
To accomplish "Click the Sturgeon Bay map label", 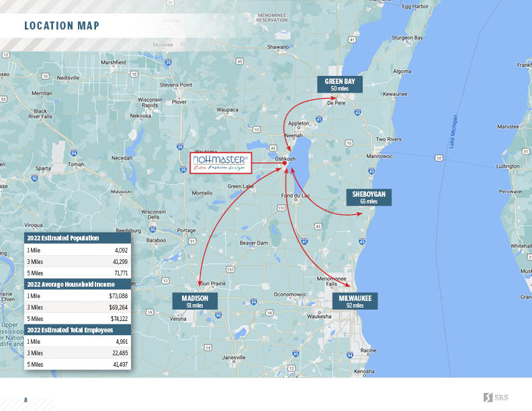I will coord(408,38).
